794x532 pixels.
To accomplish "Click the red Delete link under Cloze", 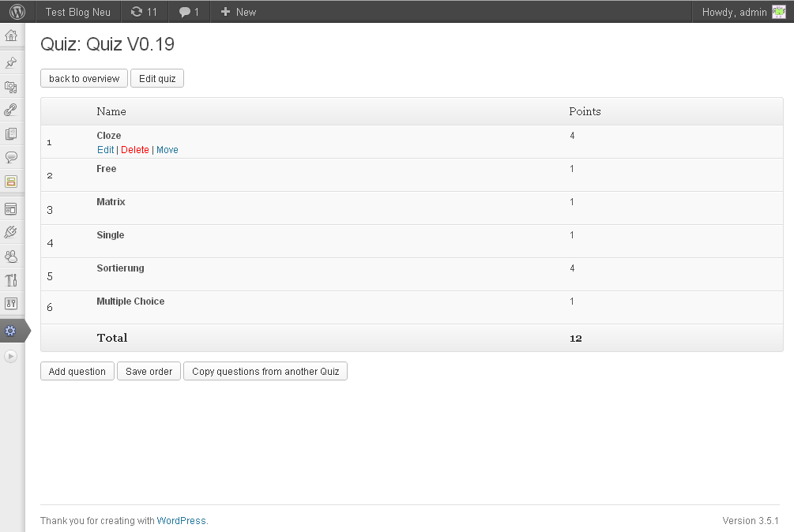I will (134, 150).
